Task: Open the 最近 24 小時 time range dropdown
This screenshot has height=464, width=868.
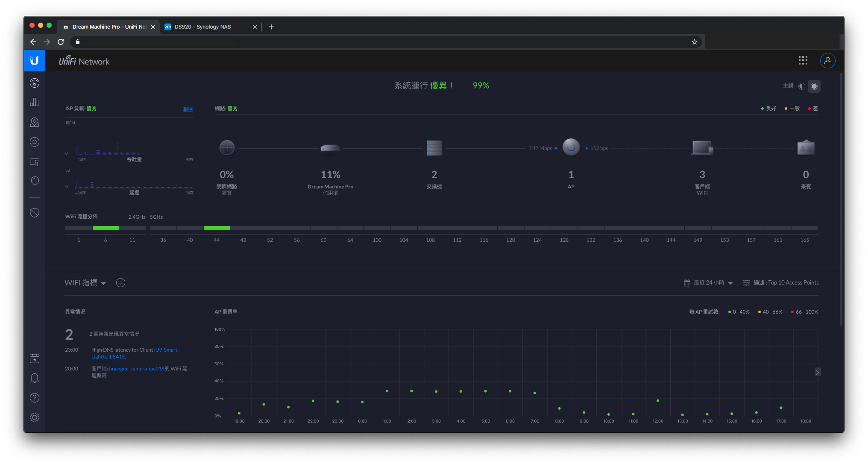Action: [x=709, y=283]
